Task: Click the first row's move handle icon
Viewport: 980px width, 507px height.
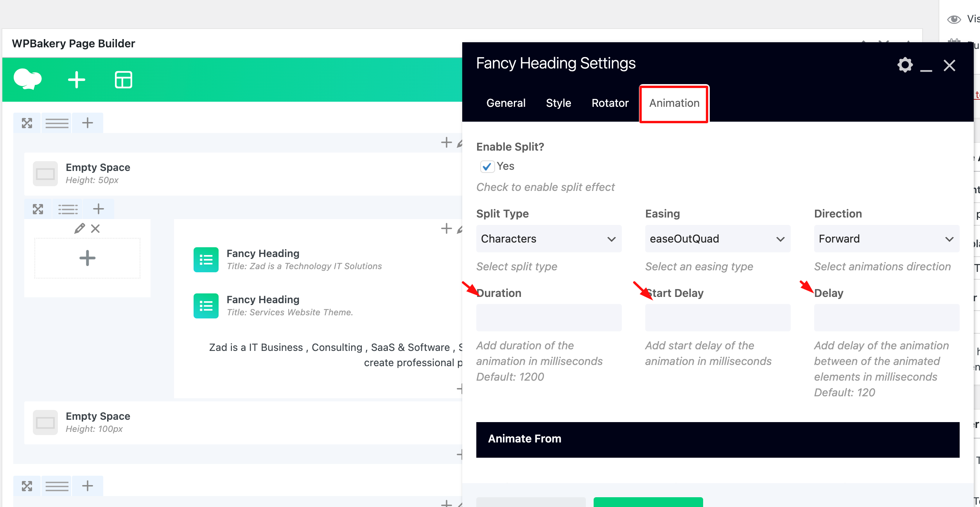Action: coord(27,123)
